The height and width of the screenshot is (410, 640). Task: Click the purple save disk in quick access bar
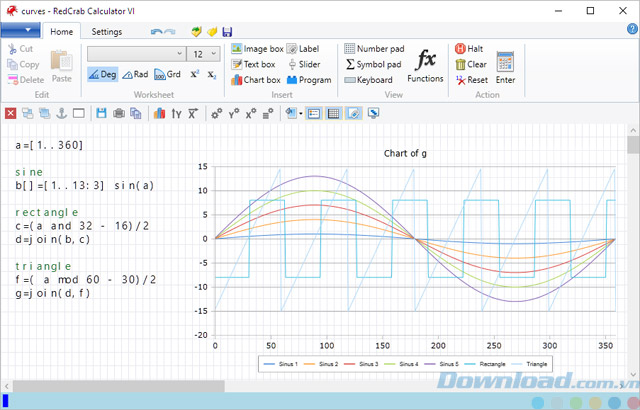[x=227, y=32]
